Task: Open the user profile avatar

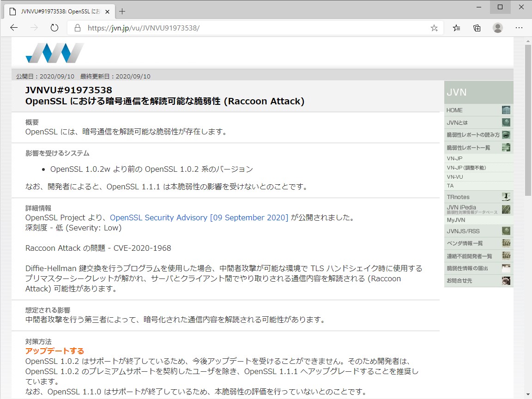Action: (x=498, y=28)
